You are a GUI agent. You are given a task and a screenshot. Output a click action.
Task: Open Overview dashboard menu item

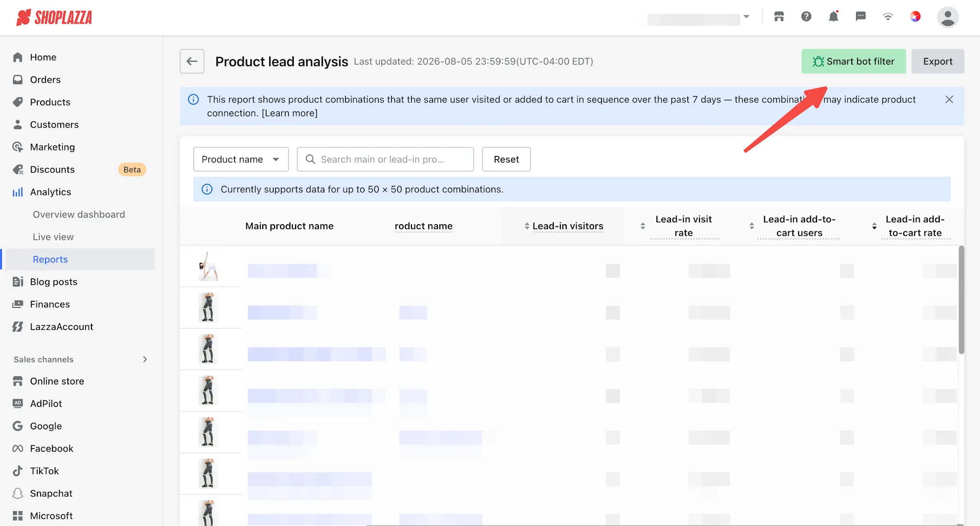click(x=78, y=214)
